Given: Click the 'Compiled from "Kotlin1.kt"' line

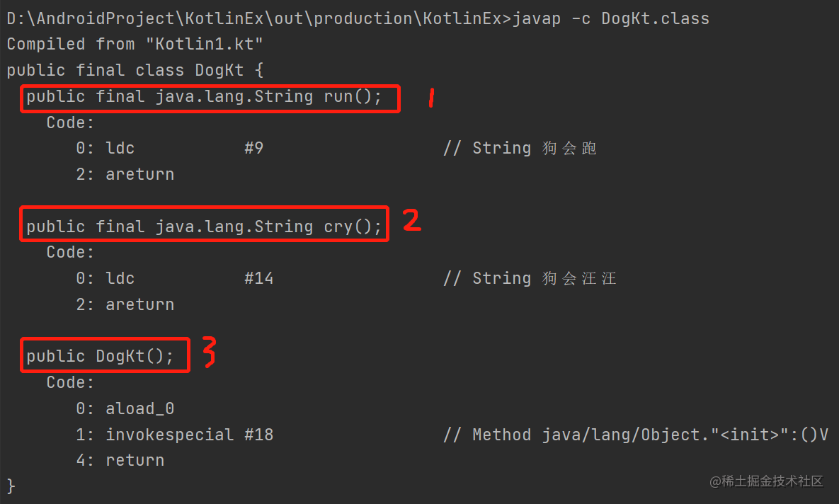Looking at the screenshot, I should pyautogui.click(x=135, y=44).
